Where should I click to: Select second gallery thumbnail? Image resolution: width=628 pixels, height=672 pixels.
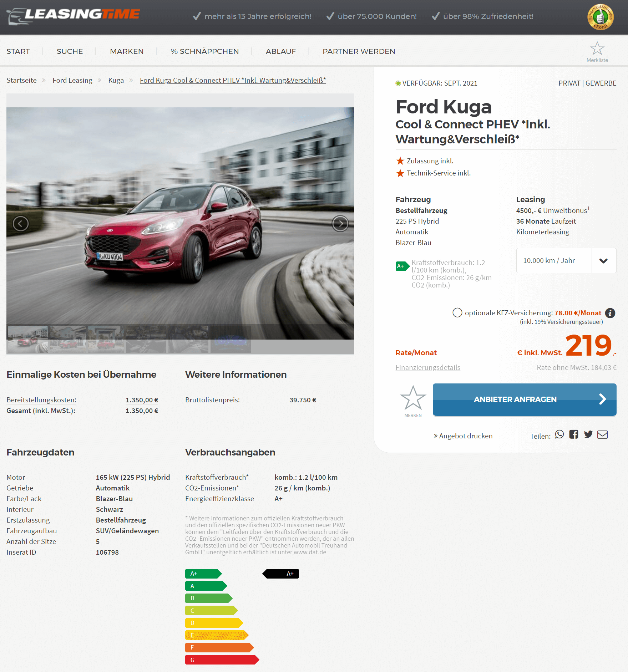pyautogui.click(x=68, y=339)
